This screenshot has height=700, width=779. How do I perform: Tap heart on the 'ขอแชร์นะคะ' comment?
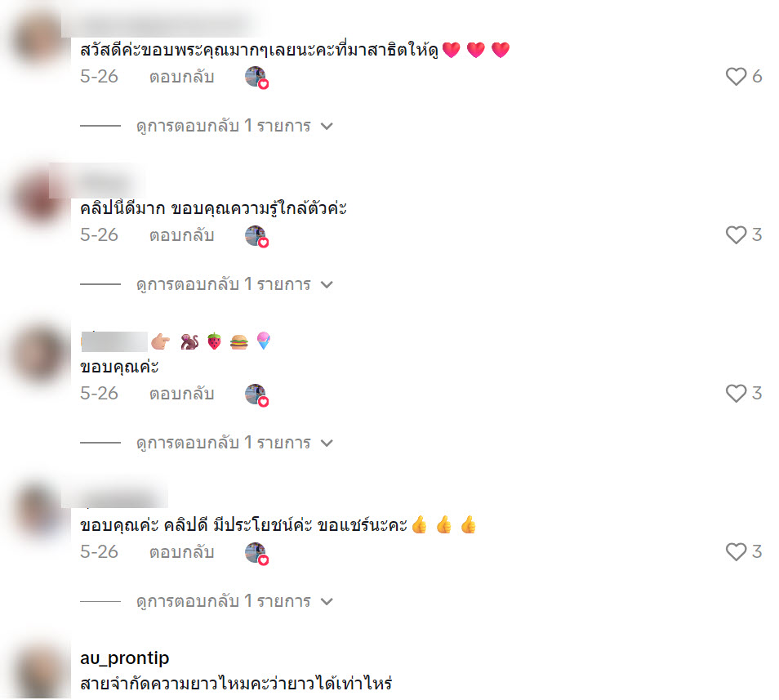[x=736, y=552]
